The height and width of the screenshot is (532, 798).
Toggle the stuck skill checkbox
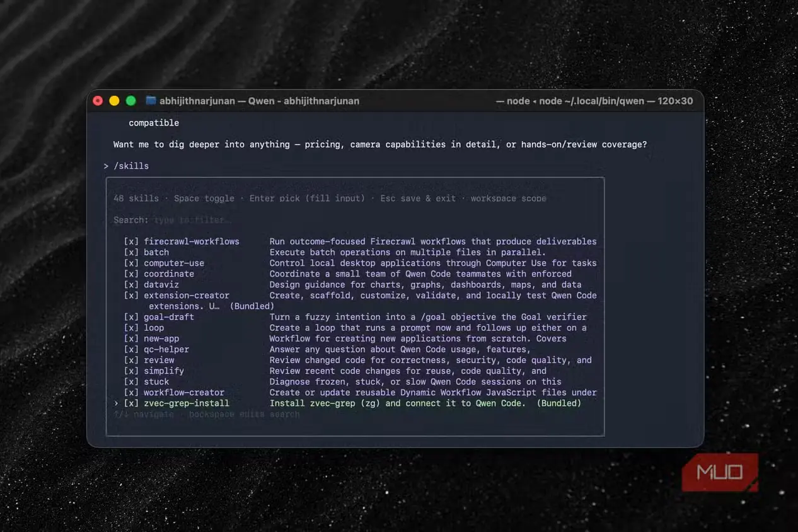point(131,381)
